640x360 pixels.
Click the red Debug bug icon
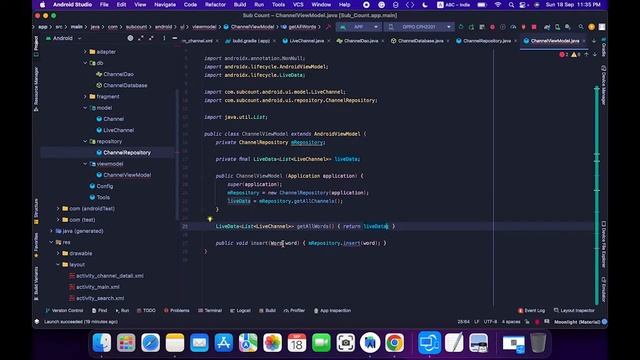point(492,27)
